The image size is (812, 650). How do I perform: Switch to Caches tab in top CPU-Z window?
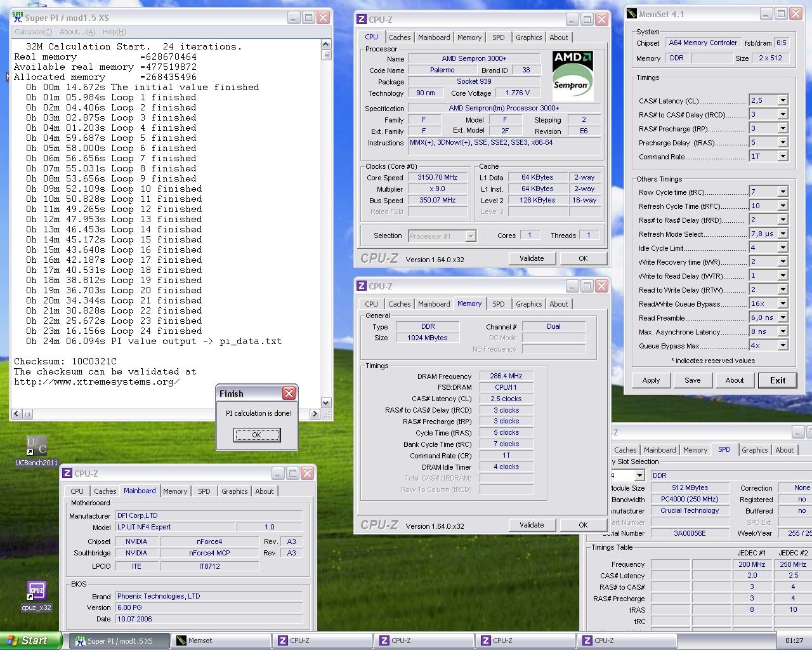click(400, 37)
